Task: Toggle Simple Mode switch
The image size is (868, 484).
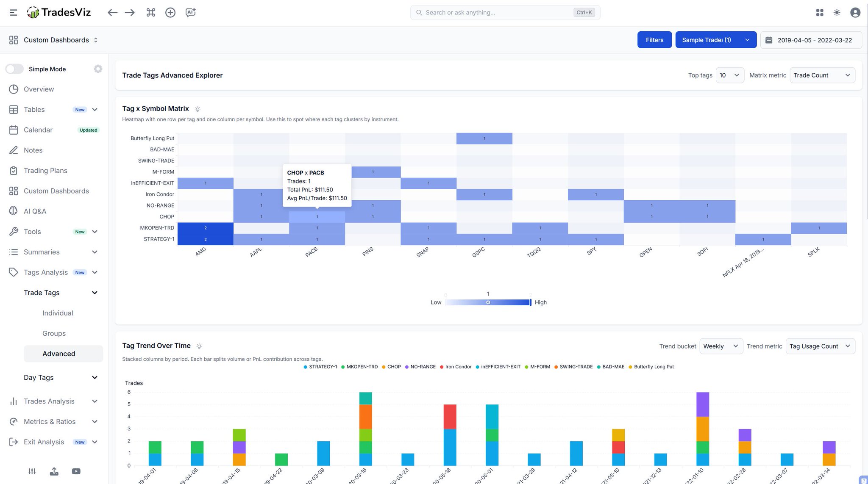Action: pos(14,69)
